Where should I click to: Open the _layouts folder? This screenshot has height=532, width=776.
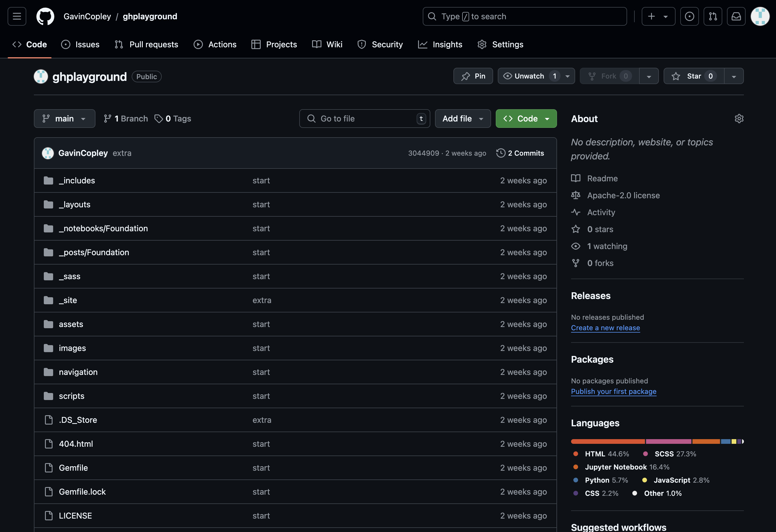coord(74,204)
